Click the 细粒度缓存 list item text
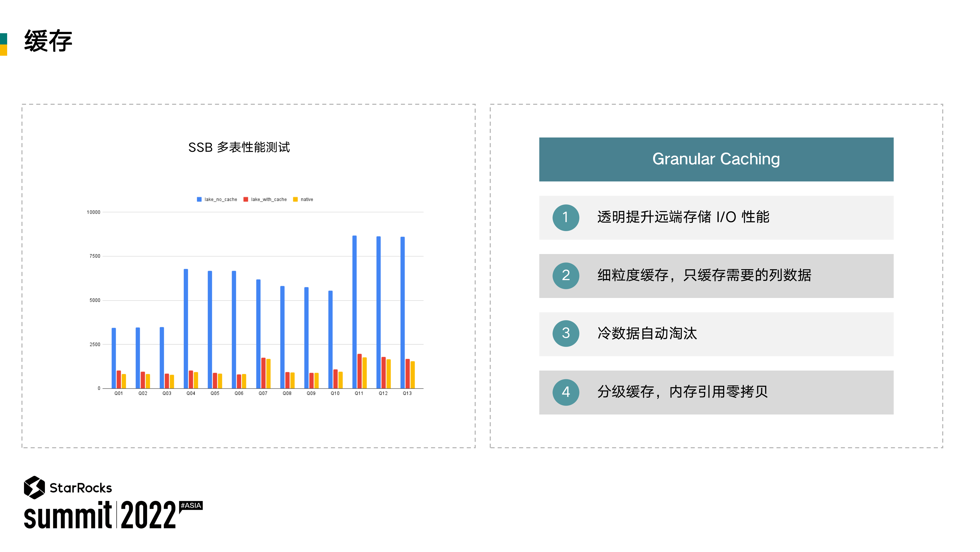980x552 pixels. click(704, 275)
